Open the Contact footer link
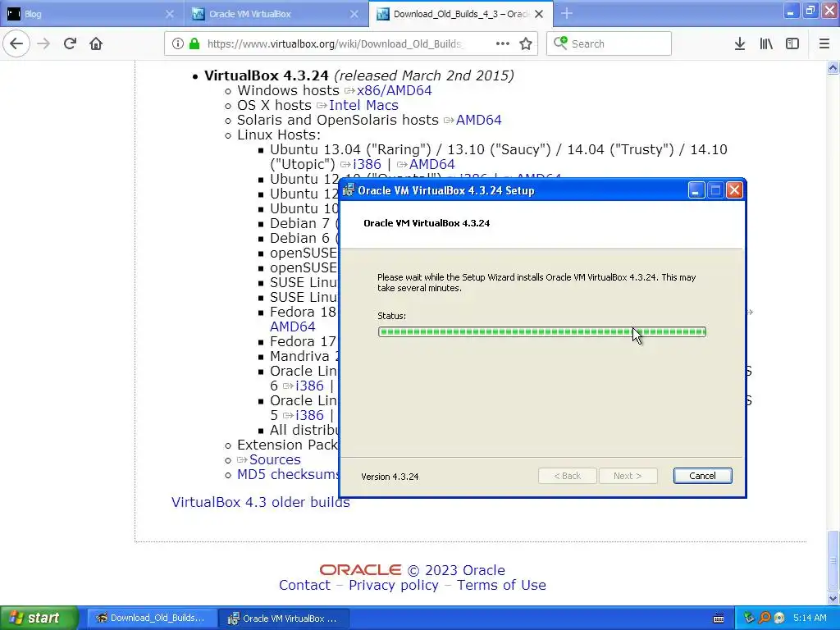 click(304, 585)
